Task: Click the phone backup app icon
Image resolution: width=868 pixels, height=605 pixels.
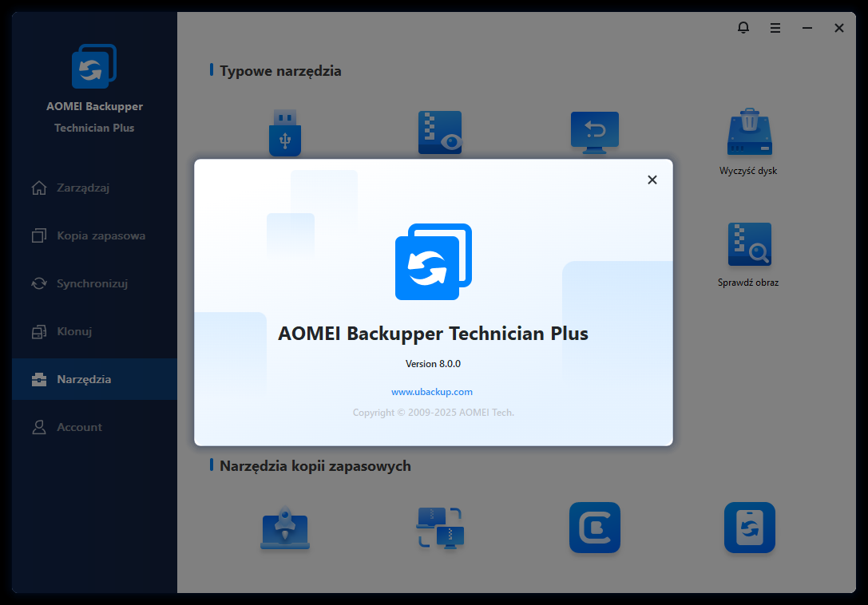Action: click(x=750, y=528)
